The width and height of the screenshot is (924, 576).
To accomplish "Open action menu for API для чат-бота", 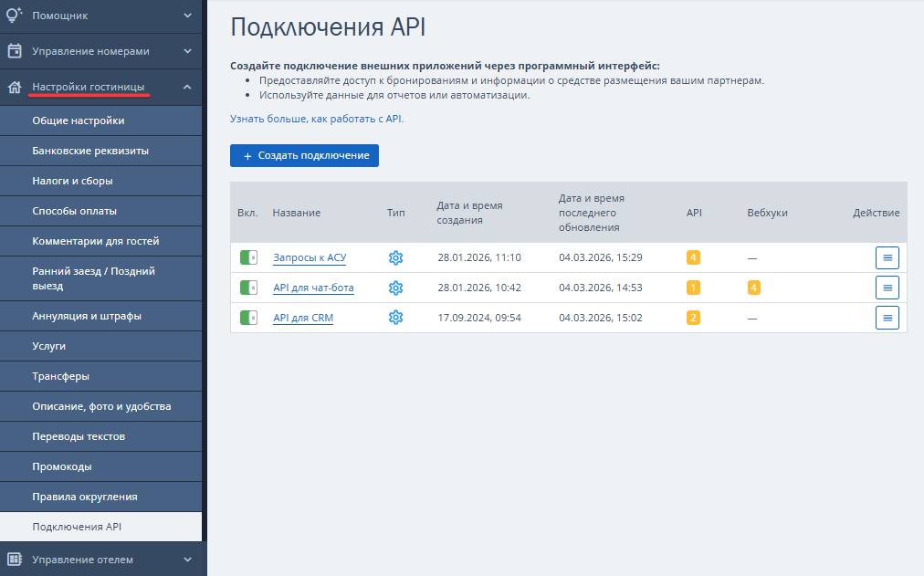I will click(887, 288).
